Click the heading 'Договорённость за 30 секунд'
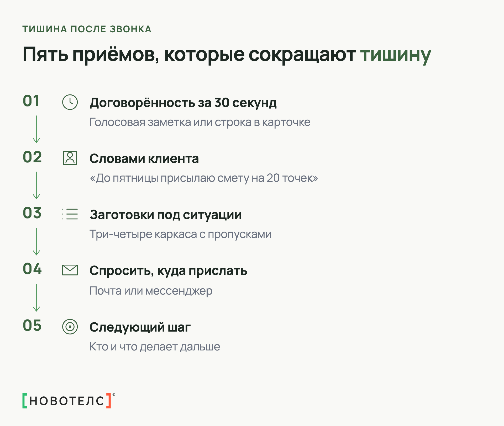This screenshot has width=504, height=426. click(183, 103)
